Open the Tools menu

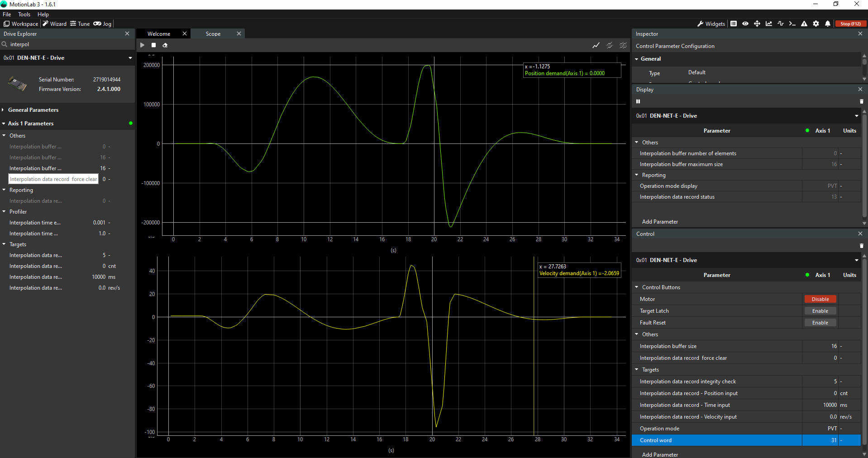tap(24, 14)
